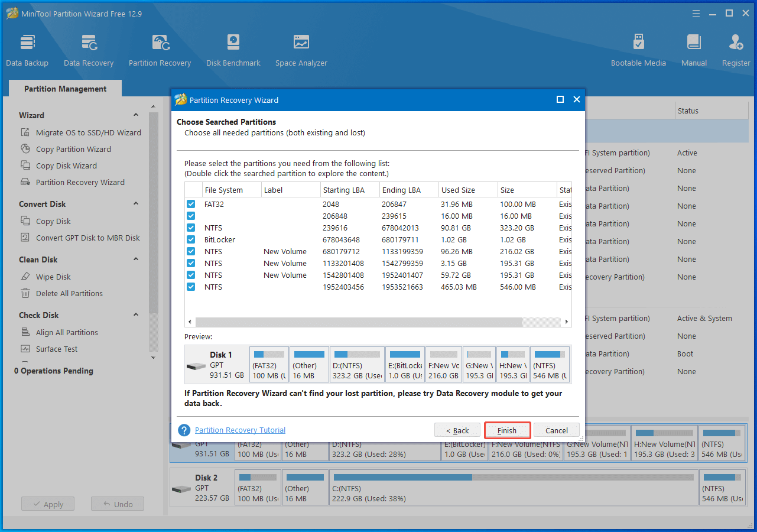Select the Partition Management tab

(x=65, y=89)
